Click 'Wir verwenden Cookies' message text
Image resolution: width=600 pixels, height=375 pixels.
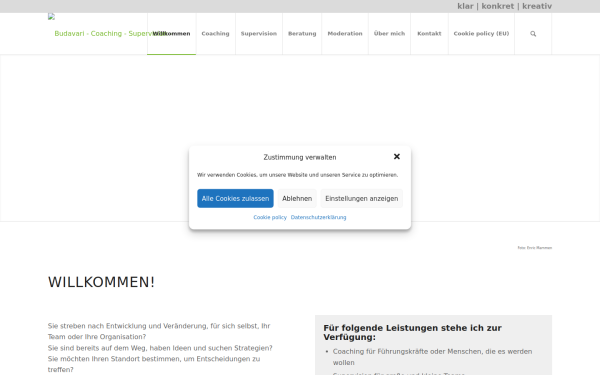pos(298,175)
